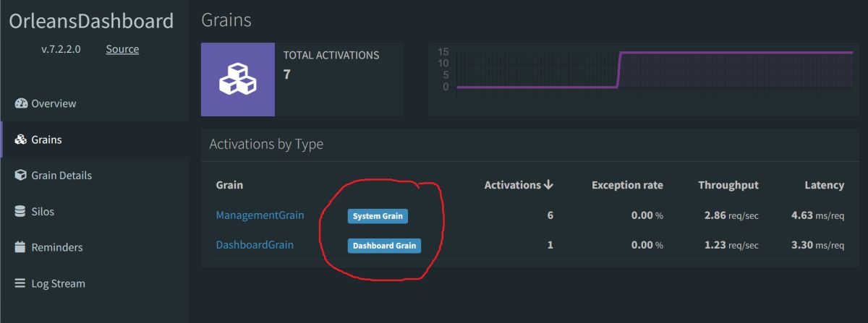Open the Overview menu item
This screenshot has width=868, height=323.
click(x=95, y=103)
